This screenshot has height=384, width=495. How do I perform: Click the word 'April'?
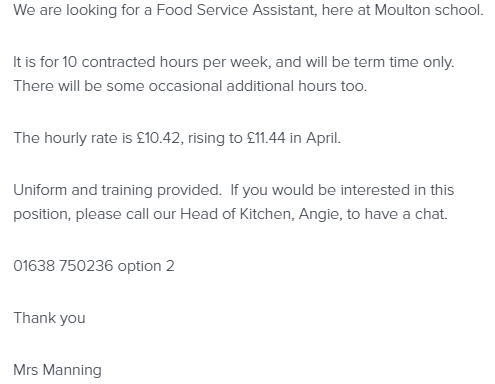click(x=322, y=138)
